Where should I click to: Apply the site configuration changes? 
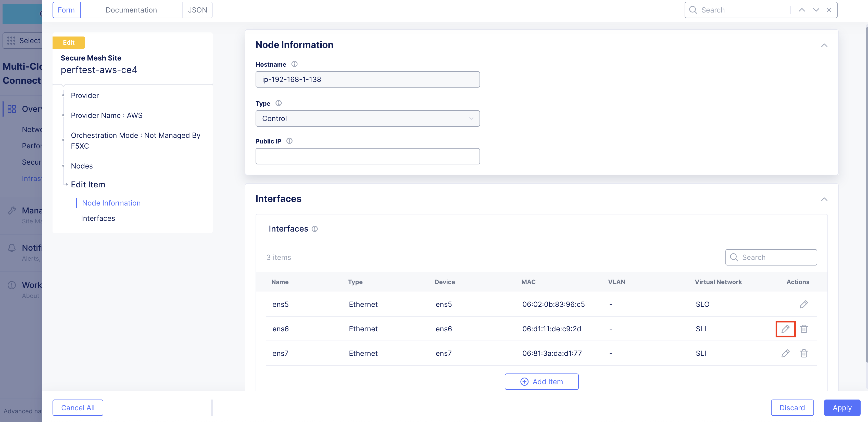[x=842, y=407]
